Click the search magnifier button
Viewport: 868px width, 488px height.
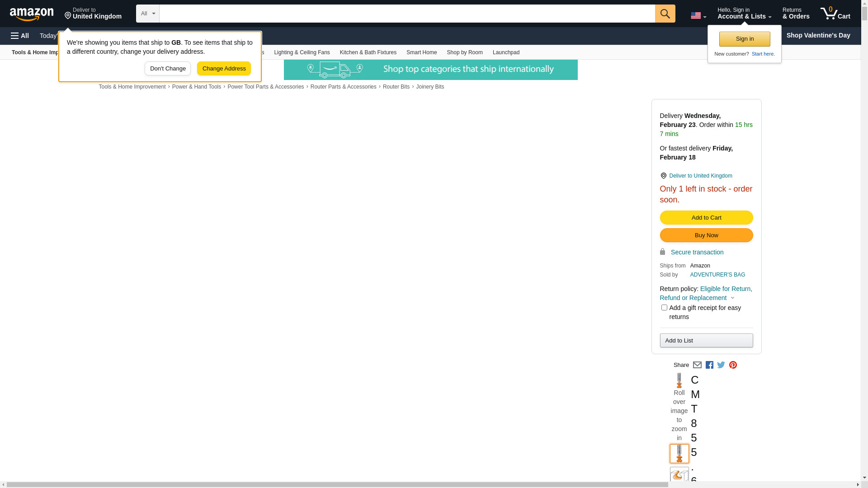pos(665,14)
